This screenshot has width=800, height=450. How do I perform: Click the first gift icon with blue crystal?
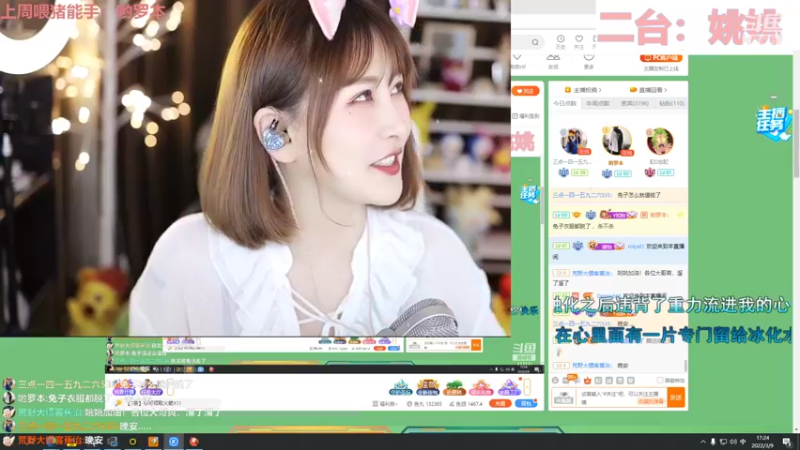401,388
